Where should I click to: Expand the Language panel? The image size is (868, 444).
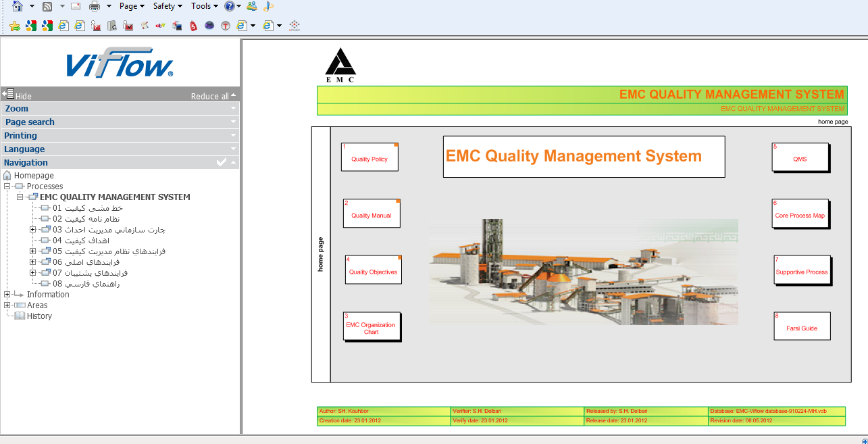(120, 149)
